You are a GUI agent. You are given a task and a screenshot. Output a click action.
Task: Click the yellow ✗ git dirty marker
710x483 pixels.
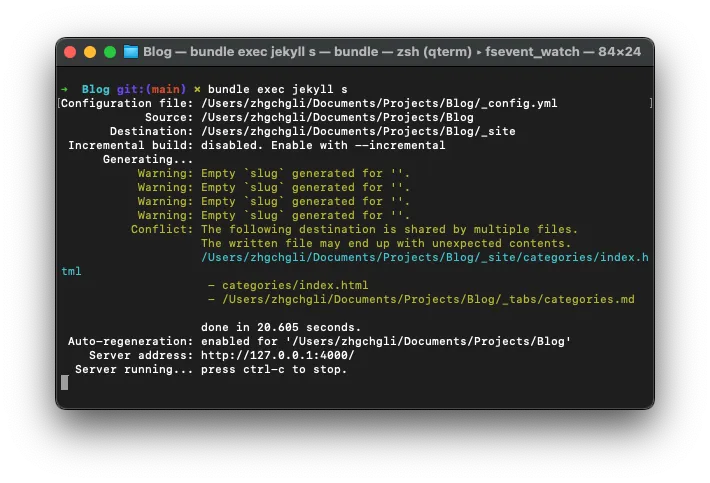point(197,89)
